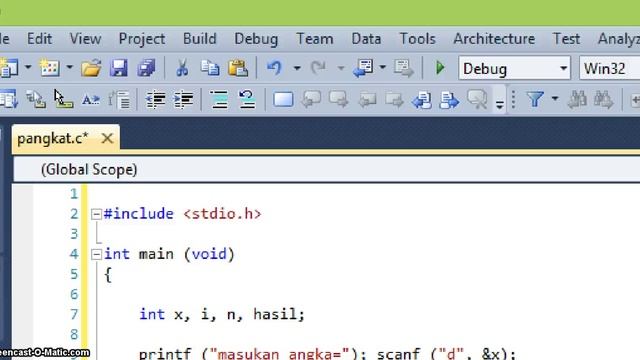This screenshot has width=640, height=360.
Task: Expand the Add New Item dropdown arrow
Action: coord(69,68)
